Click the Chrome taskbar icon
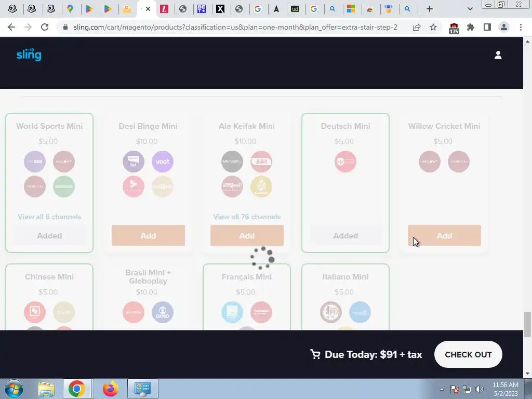Viewport: 532px width, 399px height. point(77,389)
